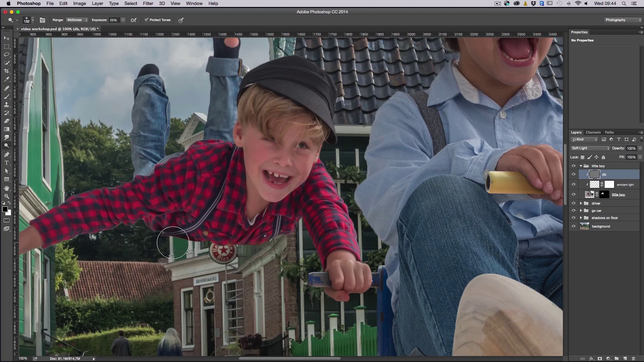The height and width of the screenshot is (362, 644).
Task: Expand the little boy layer group
Action: (x=580, y=165)
